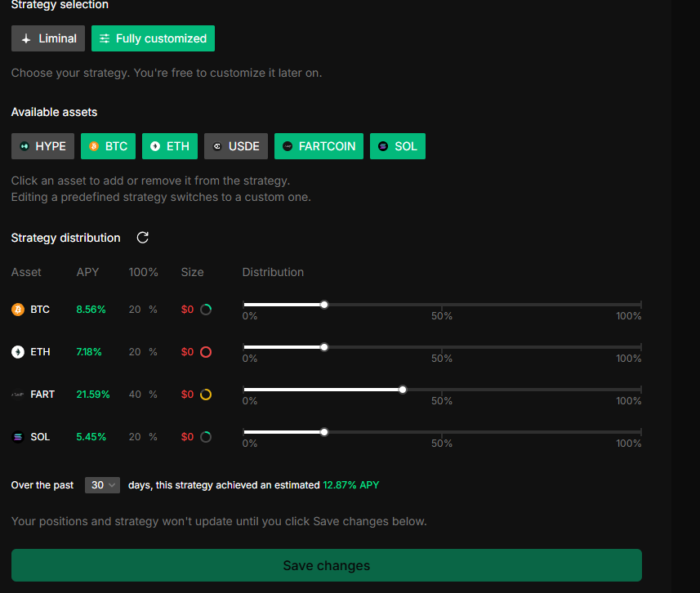The width and height of the screenshot is (700, 593).
Task: Click the BTC size ring indicator
Action: click(206, 310)
